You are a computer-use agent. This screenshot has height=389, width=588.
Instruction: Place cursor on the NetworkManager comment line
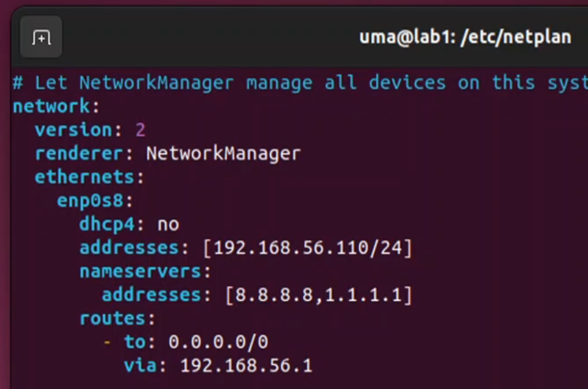(x=300, y=83)
